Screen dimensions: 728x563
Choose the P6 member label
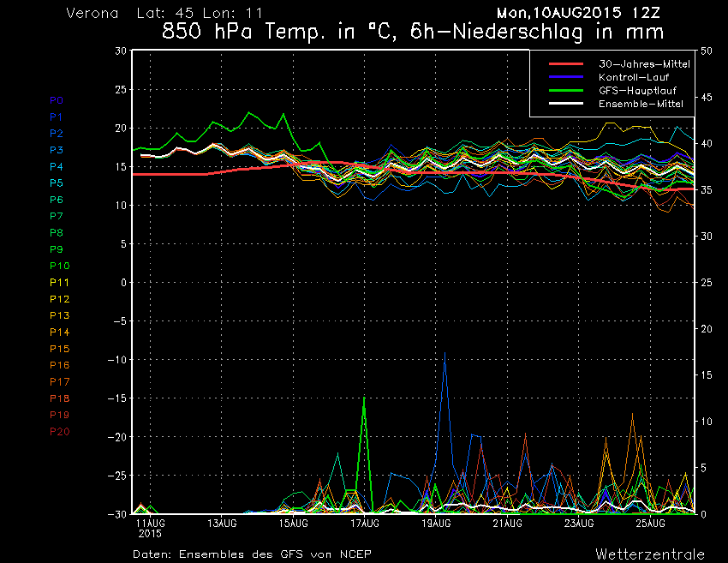tap(57, 200)
